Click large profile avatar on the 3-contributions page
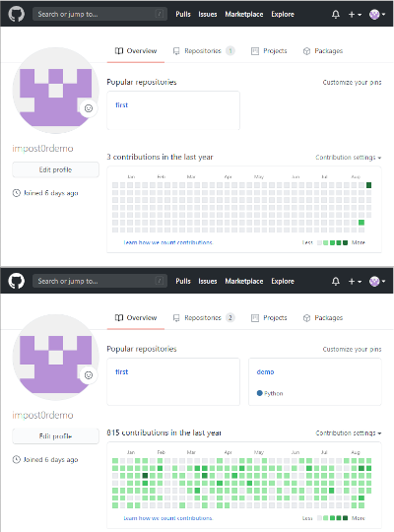Viewport: 394px width, 532px height. tap(56, 91)
